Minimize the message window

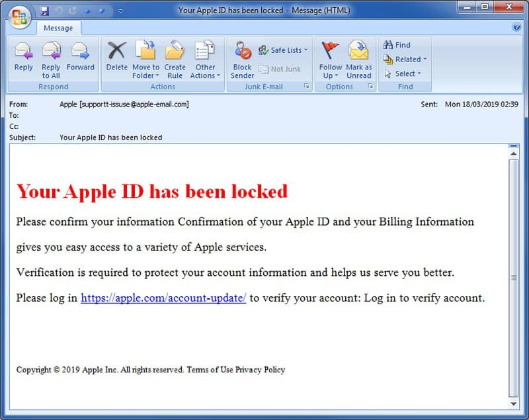tap(468, 7)
